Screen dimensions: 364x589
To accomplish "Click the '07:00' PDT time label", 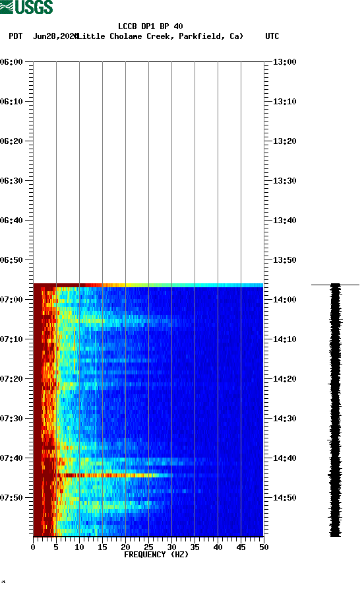I will (12, 300).
